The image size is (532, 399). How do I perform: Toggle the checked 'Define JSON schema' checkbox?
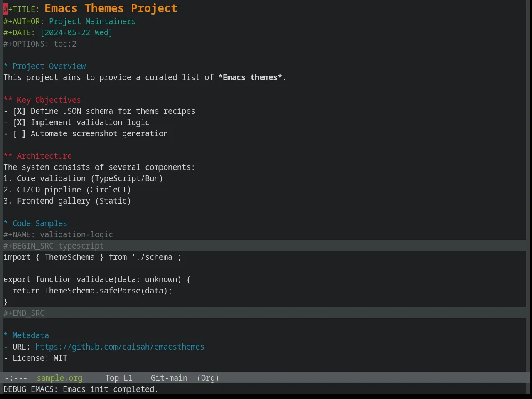pos(19,111)
